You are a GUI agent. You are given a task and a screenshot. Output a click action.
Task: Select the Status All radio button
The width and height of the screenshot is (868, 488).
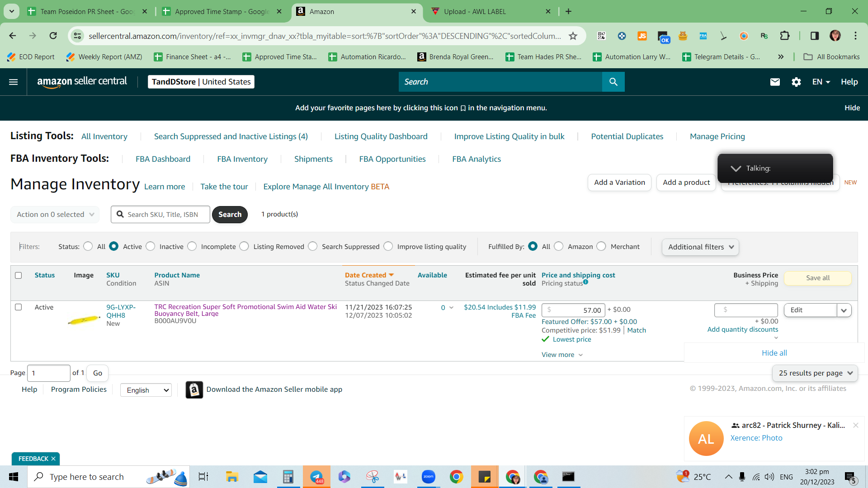pyautogui.click(x=88, y=246)
